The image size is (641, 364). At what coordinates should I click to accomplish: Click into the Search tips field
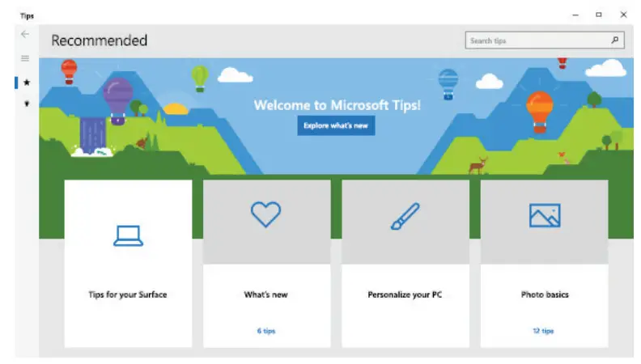(545, 40)
